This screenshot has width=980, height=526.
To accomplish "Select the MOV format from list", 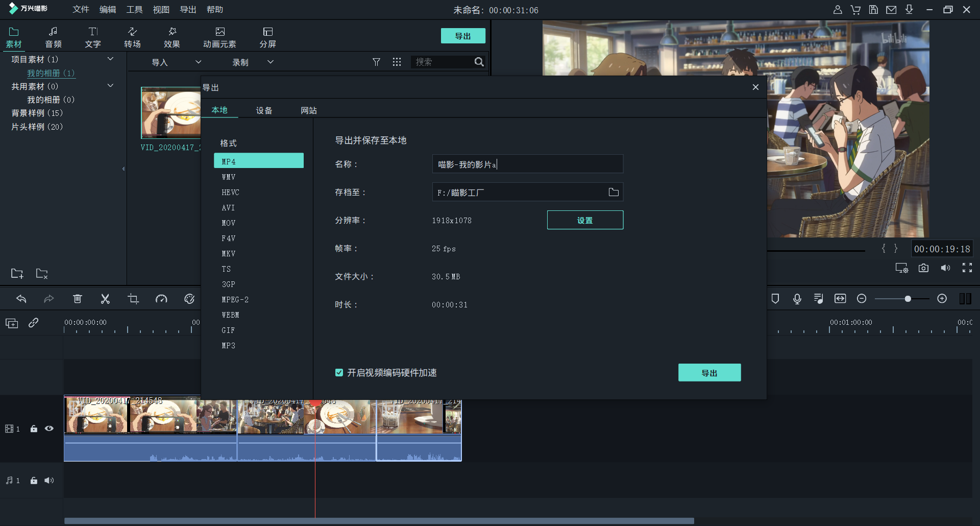I will pos(229,223).
